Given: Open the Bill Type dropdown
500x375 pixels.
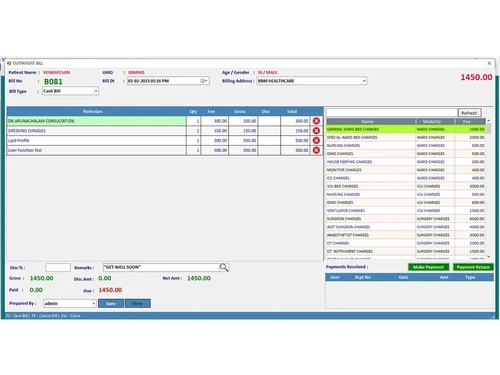Looking at the screenshot, I should pos(96,91).
